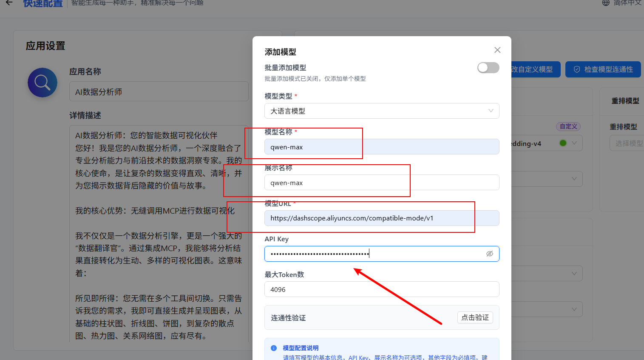Click the globe language icon
This screenshot has height=360, width=644.
coord(606,3)
